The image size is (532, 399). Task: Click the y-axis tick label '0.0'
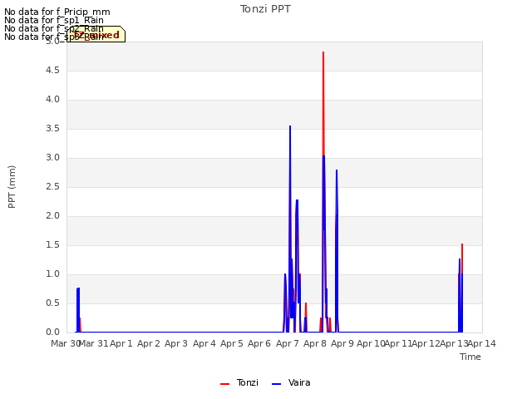pos(53,332)
